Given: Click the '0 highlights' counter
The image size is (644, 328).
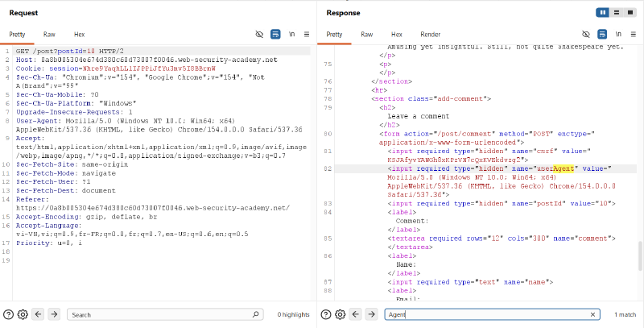Looking at the screenshot, I should pyautogui.click(x=293, y=314).
